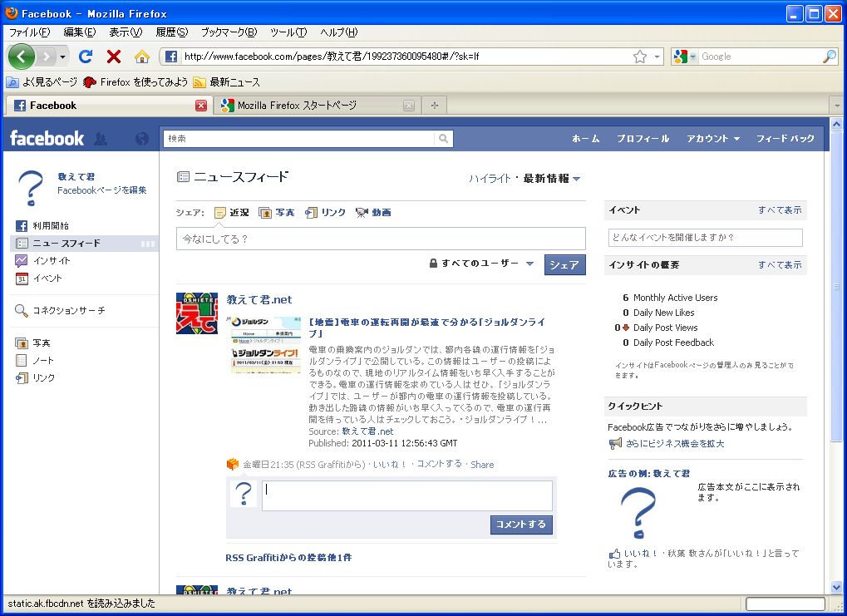Open フィードバック in the Facebook header
Viewport: 847px width, 616px height.
(785, 138)
